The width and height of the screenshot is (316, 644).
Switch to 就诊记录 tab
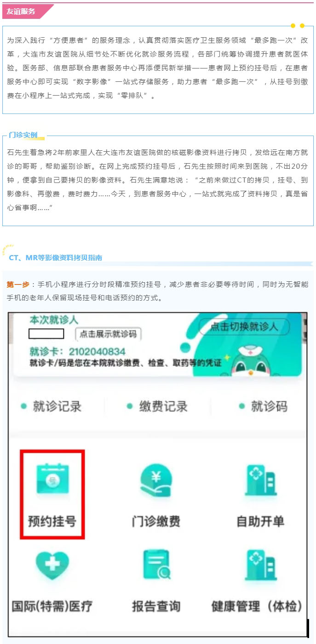point(52,406)
